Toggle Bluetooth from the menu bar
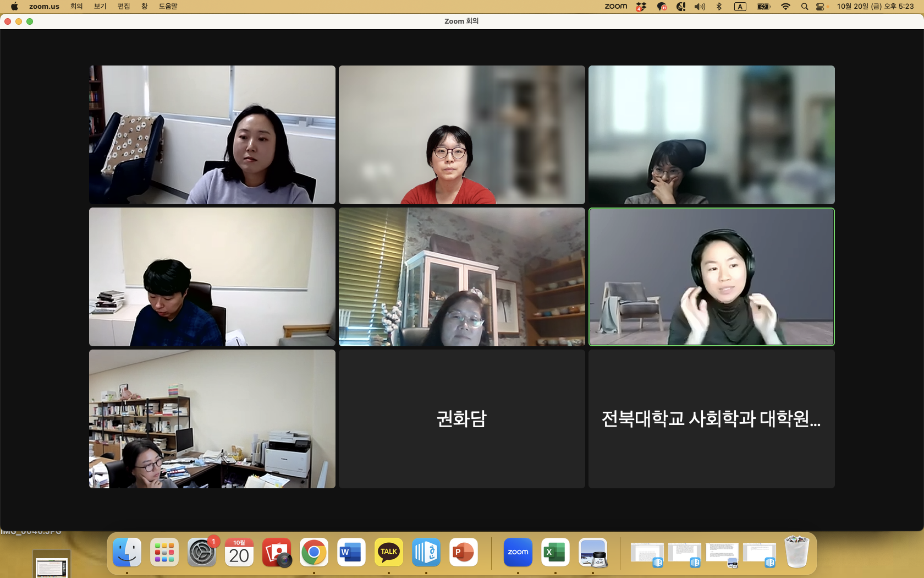 tap(718, 6)
